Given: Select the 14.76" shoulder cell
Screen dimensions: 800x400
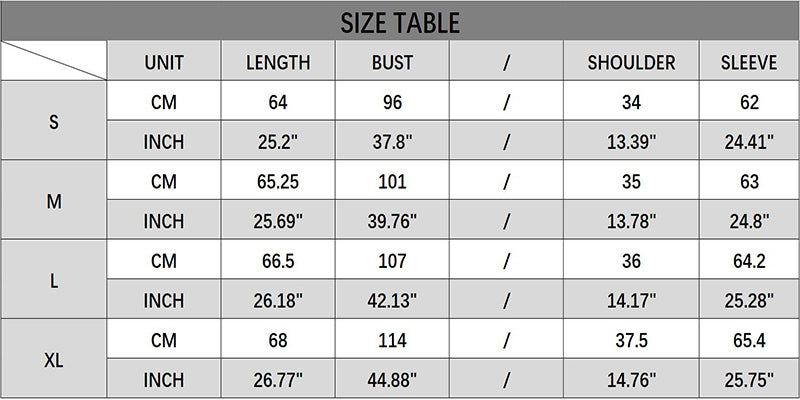Looking at the screenshot, I should pyautogui.click(x=632, y=380).
